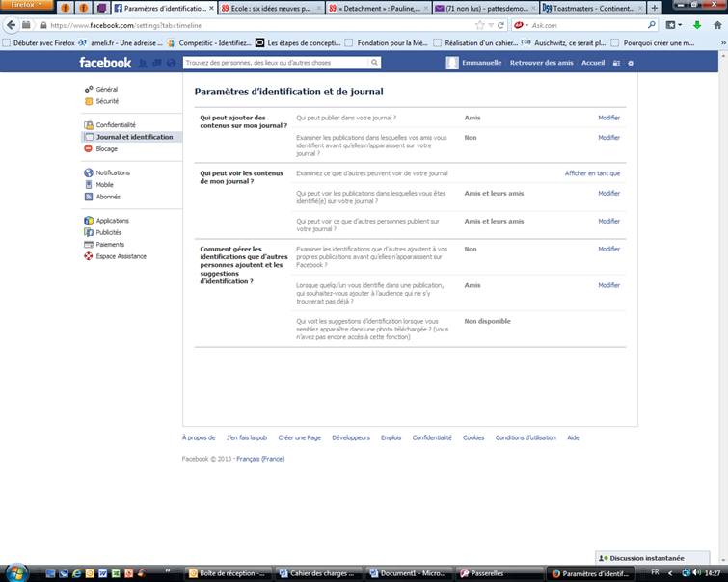Open Ask.com search engine dropdown
This screenshot has height=582, width=728.
522,25
